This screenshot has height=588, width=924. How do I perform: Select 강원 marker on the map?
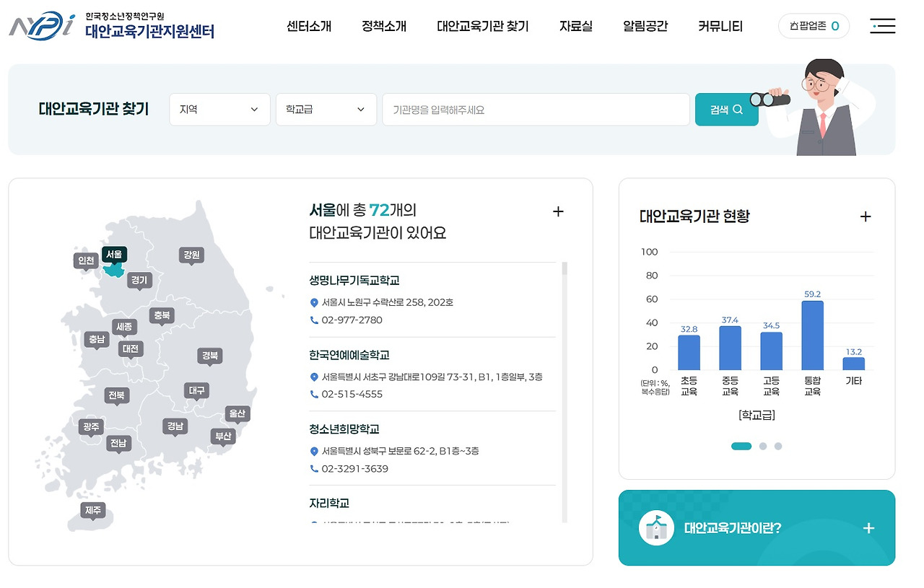coord(191,255)
